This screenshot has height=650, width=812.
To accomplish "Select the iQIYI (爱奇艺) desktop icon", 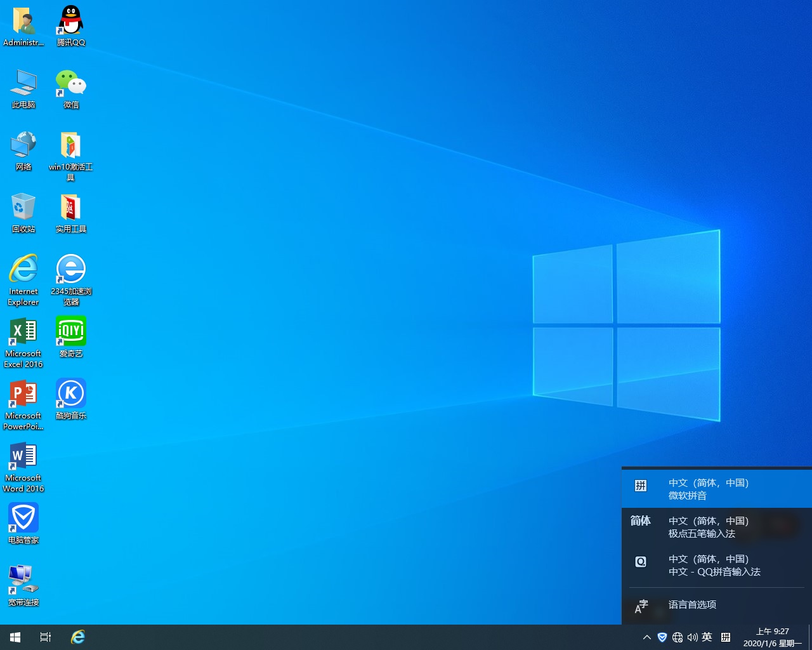I will pyautogui.click(x=70, y=333).
